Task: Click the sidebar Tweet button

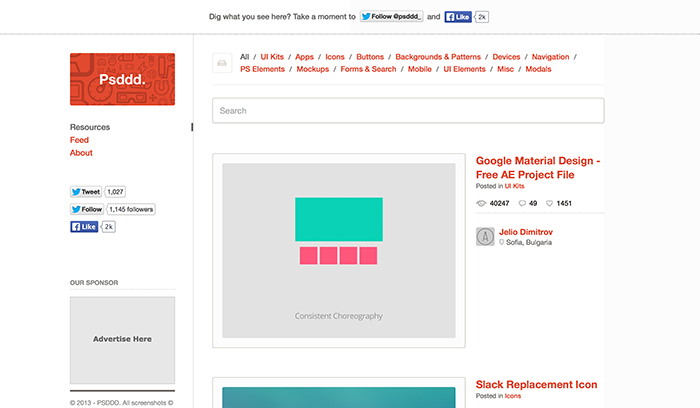Action: pos(86,192)
